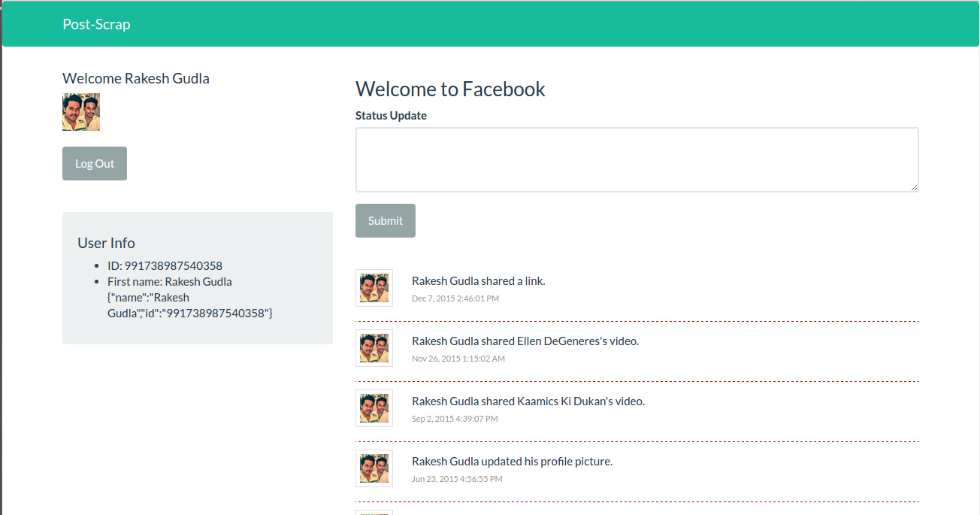Image resolution: width=980 pixels, height=515 pixels.
Task: Click the Post-Scrap brand in the navbar
Action: [96, 23]
